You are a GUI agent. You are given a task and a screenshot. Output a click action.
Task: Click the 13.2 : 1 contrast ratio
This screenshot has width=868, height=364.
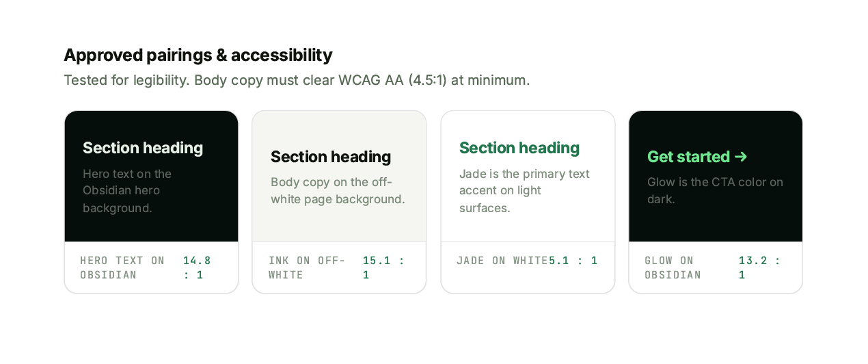[760, 268]
